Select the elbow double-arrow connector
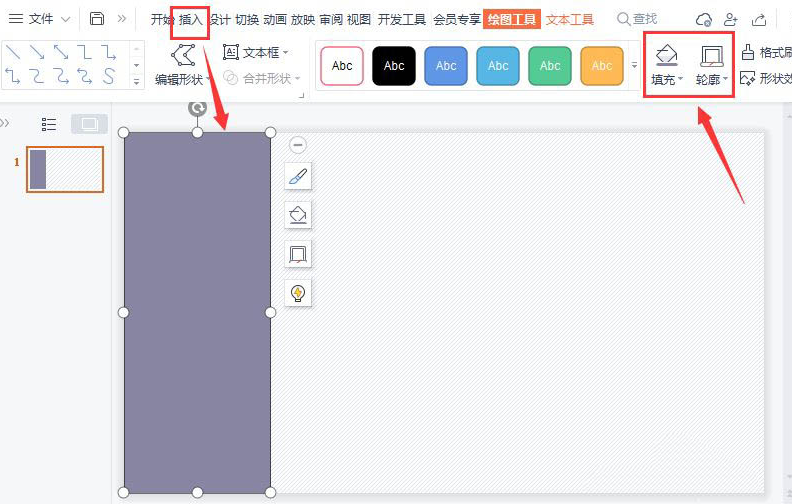The height and width of the screenshot is (504, 792). pyautogui.click(x=13, y=76)
